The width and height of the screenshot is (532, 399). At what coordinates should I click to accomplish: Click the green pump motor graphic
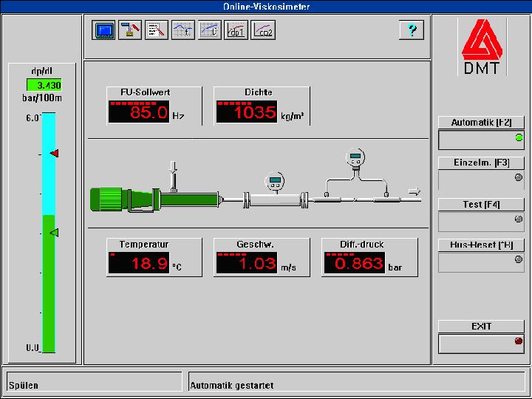click(111, 199)
